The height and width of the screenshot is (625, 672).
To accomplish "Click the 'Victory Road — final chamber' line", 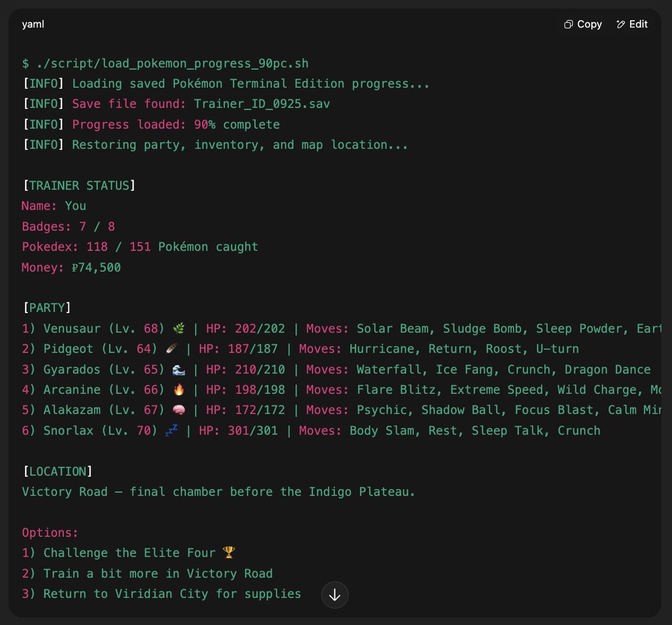I will click(219, 492).
